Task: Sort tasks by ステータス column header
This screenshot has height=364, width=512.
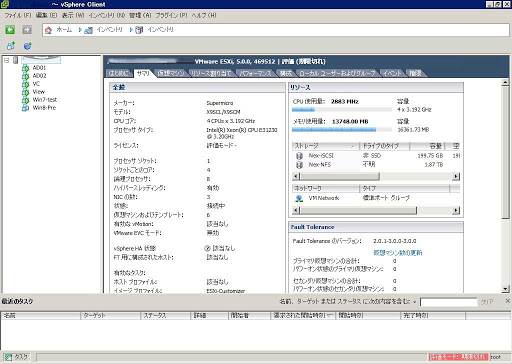Action: click(x=165, y=315)
